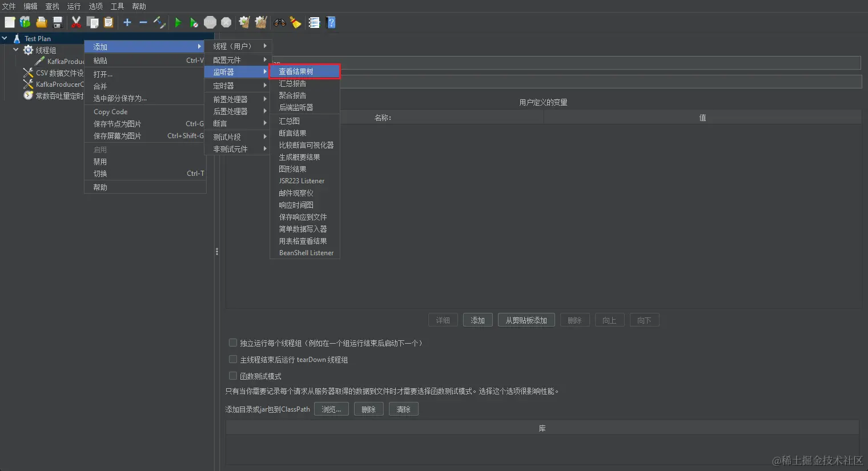Viewport: 868px width, 471px height.
Task: Check the 函数测试模式 checkbox
Action: tap(233, 376)
